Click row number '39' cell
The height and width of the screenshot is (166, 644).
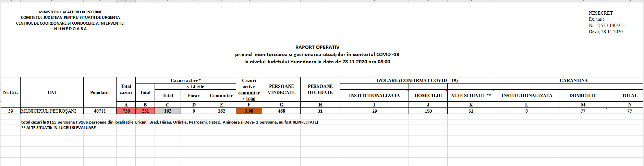coord(11,111)
